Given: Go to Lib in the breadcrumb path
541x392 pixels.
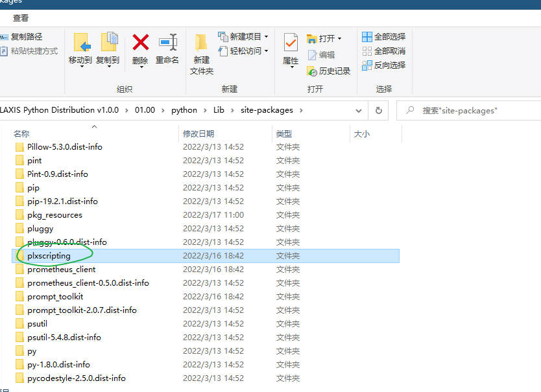Looking at the screenshot, I should click(x=219, y=110).
